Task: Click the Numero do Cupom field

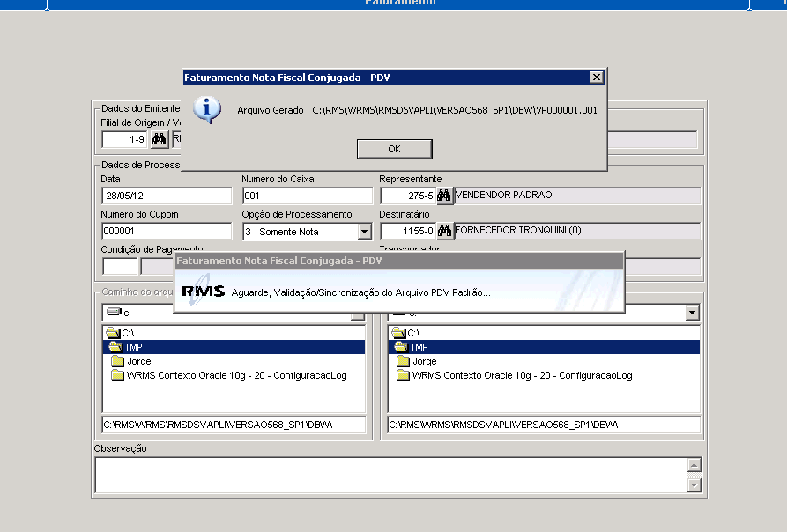Action: click(x=167, y=231)
